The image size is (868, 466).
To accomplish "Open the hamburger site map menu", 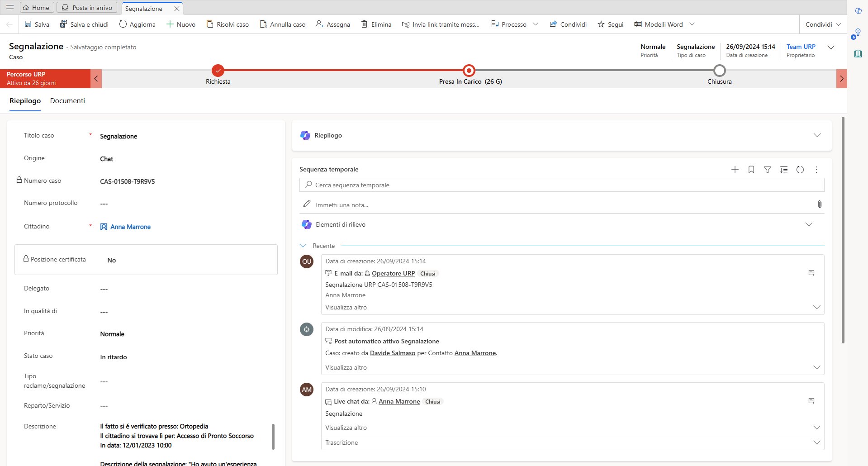I will point(9,8).
